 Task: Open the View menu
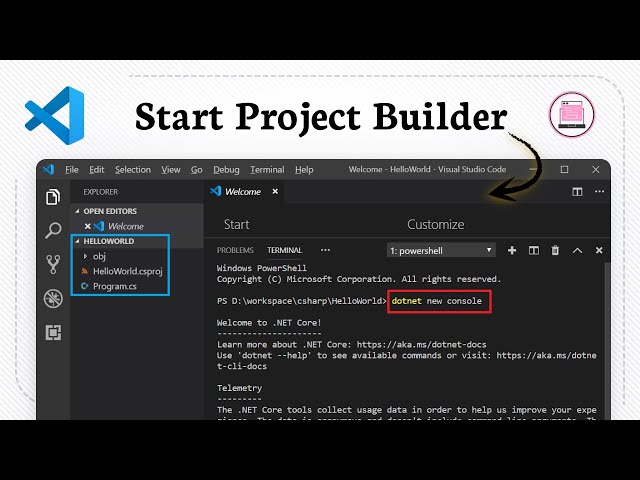tap(171, 169)
